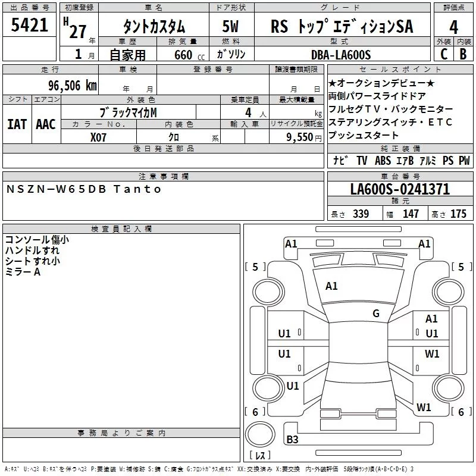The height and width of the screenshot is (476, 476).
Task: Click the chassis number LA600S-0241371
Action: coord(400,189)
